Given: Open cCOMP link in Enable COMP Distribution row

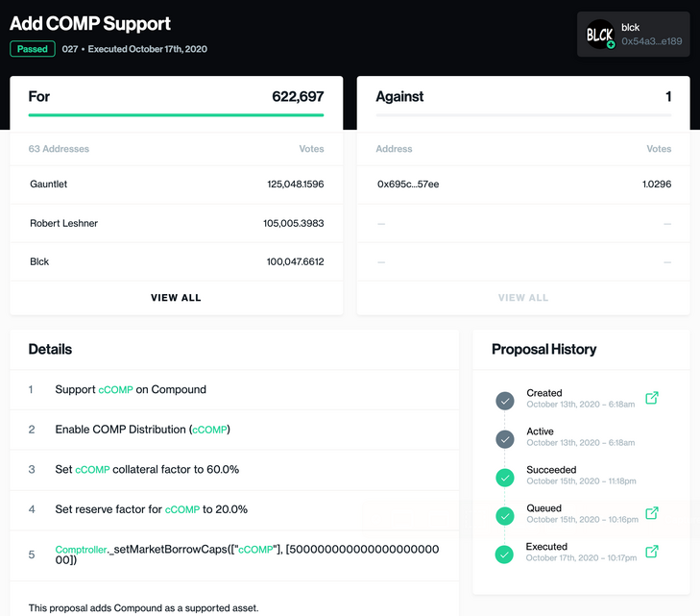Looking at the screenshot, I should [209, 430].
